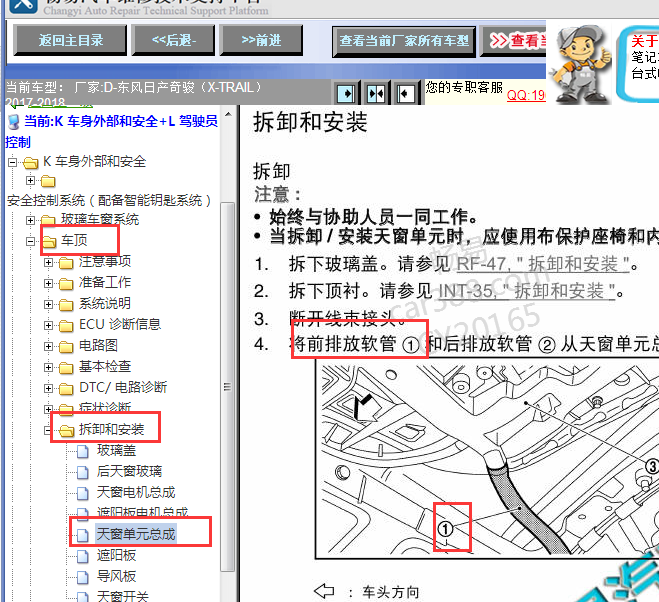
Task: Click the 玻璃盖 page icon
Action: click(x=83, y=452)
